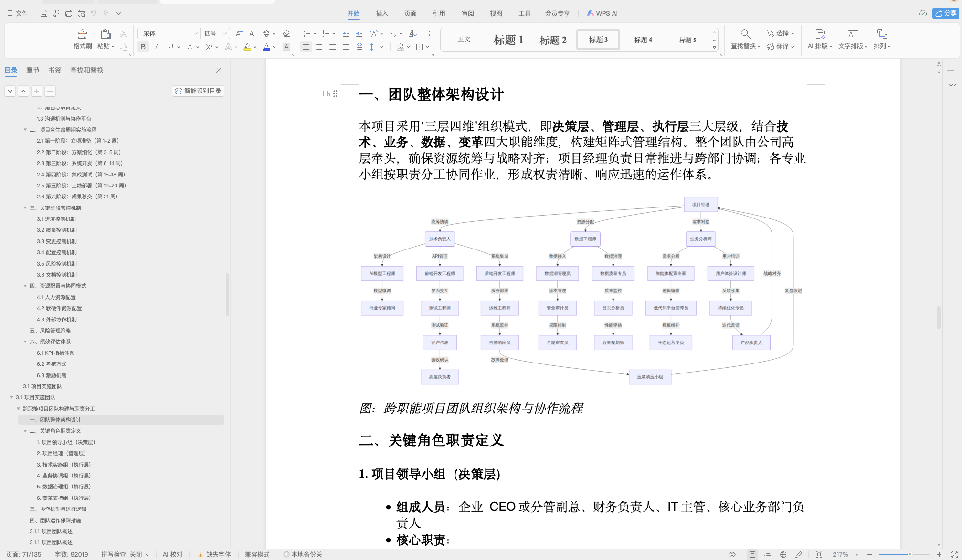Switch to the 书签 navigation tab

pyautogui.click(x=55, y=70)
